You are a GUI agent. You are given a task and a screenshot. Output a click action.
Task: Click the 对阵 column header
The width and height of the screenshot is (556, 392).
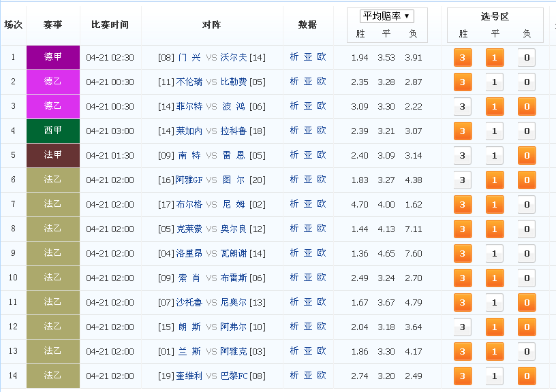(x=212, y=24)
